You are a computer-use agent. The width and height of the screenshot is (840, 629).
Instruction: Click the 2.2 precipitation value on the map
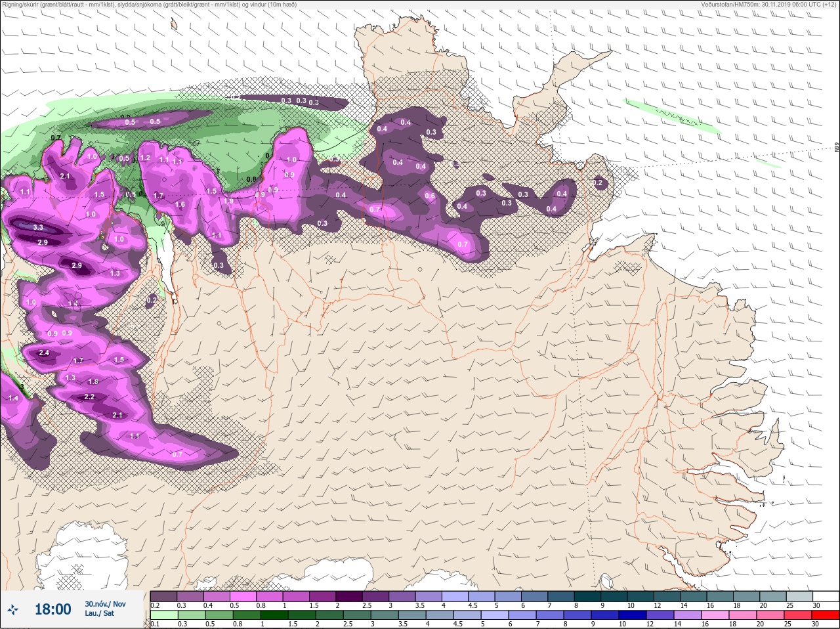[x=90, y=397]
